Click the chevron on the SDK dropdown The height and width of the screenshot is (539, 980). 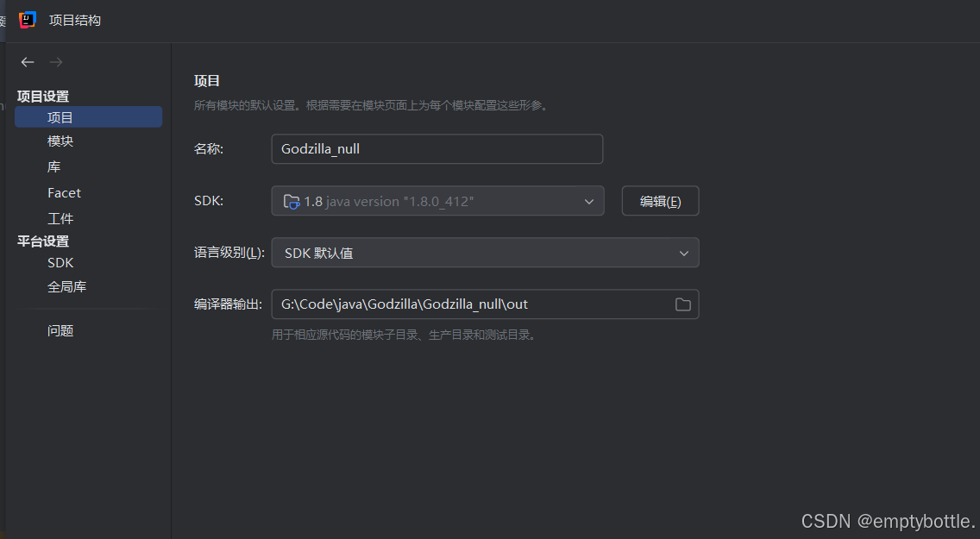pos(589,200)
